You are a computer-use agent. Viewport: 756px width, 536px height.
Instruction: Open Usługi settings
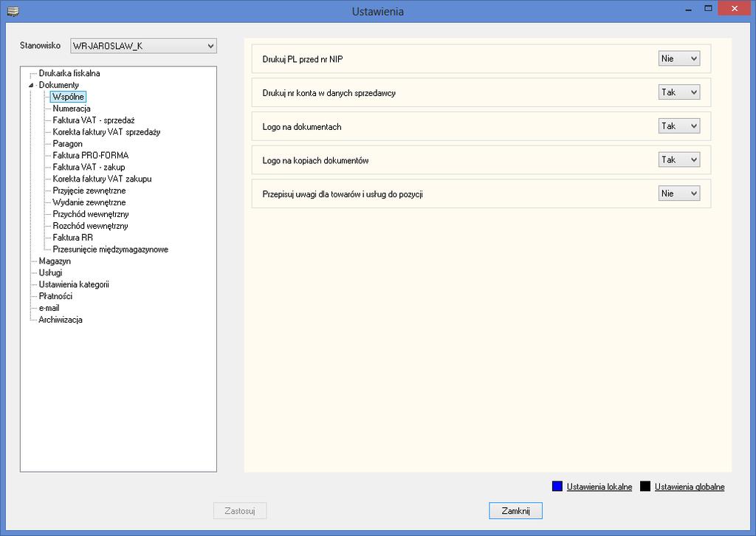click(50, 272)
